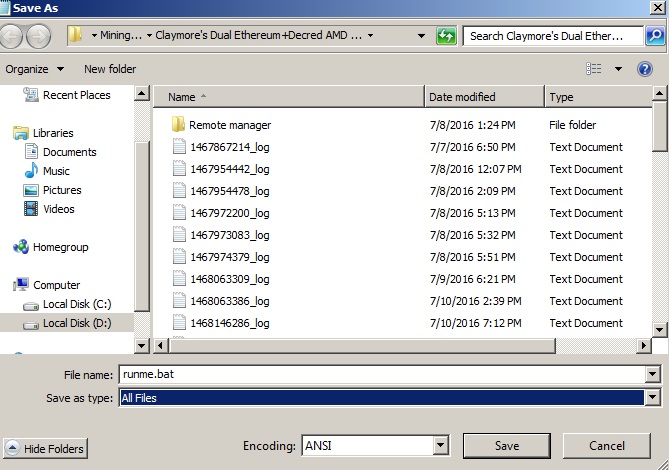Change view with the view icon

(593, 69)
